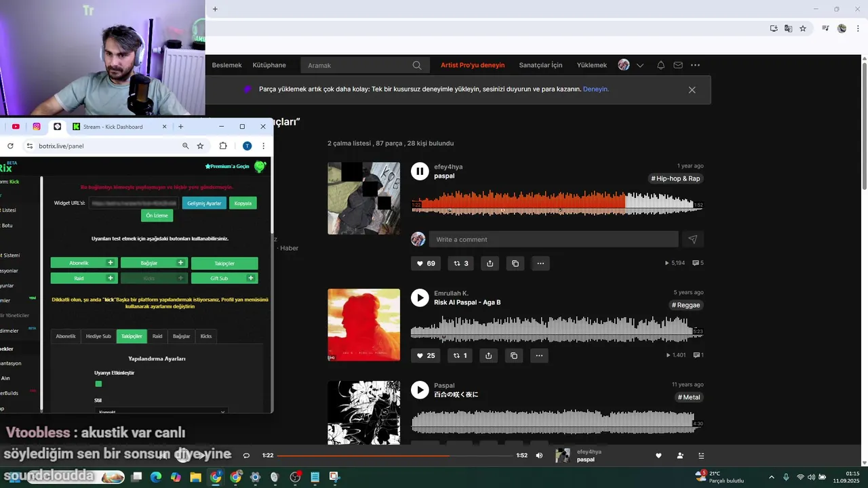Open Botrix window extensions puzzle icon

[x=222, y=146]
